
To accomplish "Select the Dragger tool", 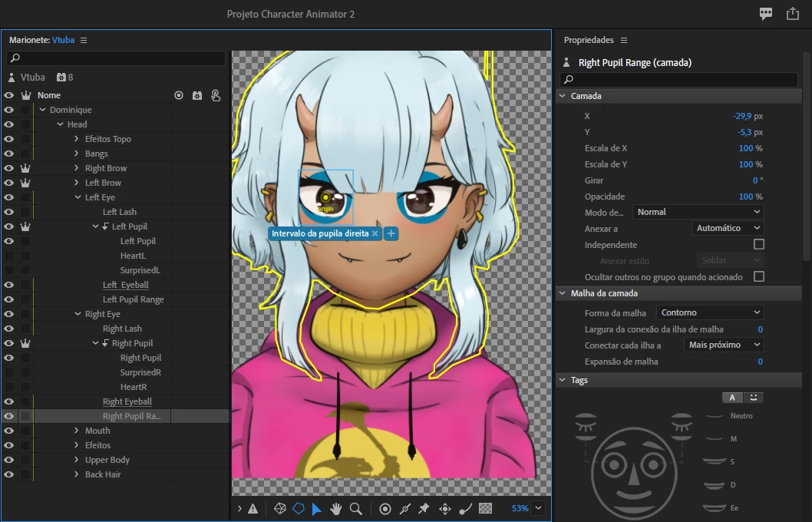I will (445, 508).
